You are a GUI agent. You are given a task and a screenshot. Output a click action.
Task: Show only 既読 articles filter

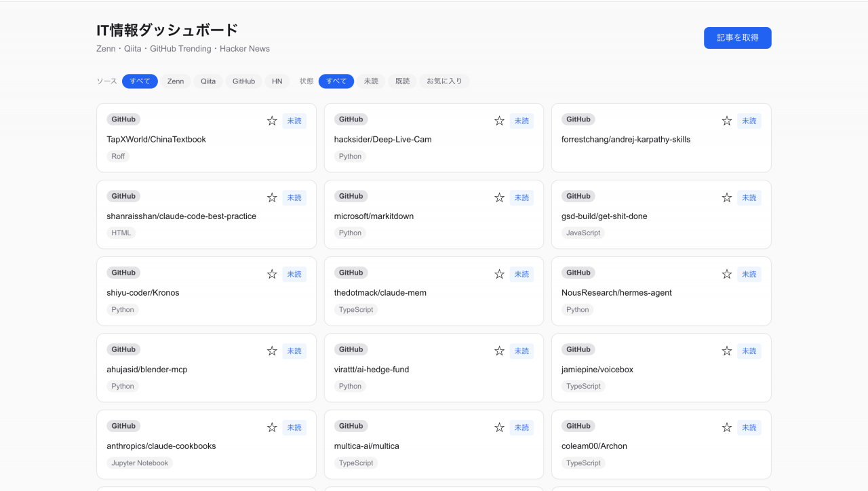402,81
